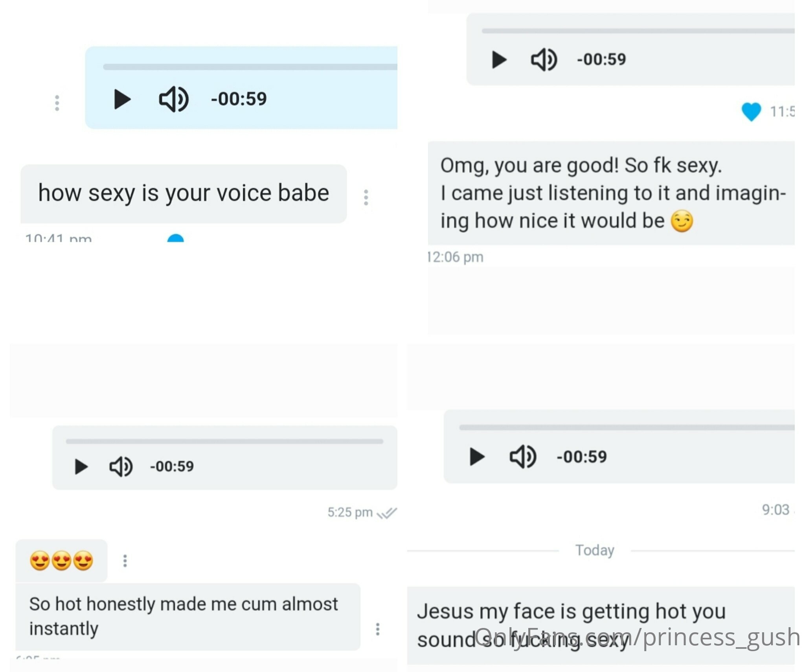Click the heart-eyes emoji message bubble
Image resolution: width=805 pixels, height=672 pixels.
click(x=61, y=561)
